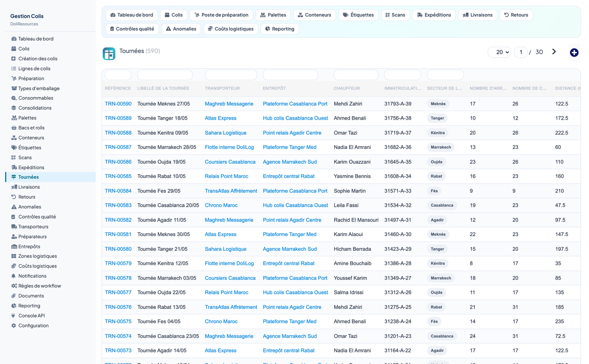Go to next page with chevron arrow

click(x=554, y=52)
